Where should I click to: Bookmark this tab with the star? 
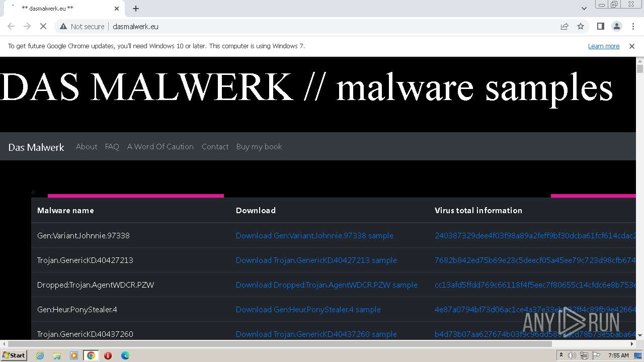click(x=581, y=26)
